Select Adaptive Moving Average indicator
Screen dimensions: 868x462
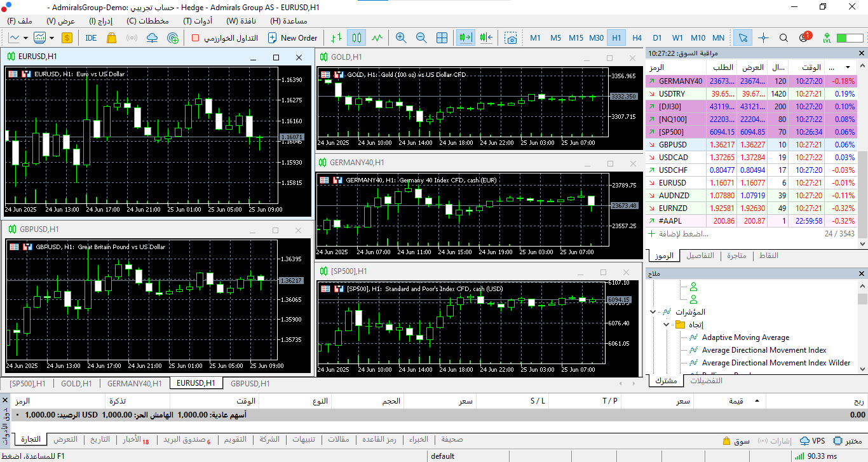745,337
